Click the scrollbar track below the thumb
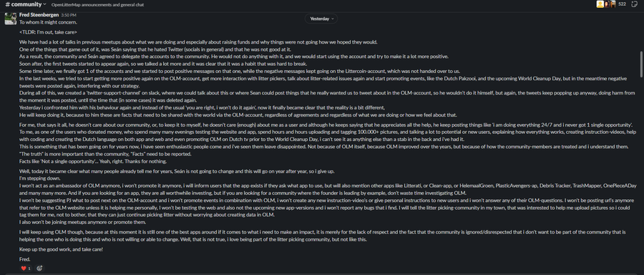The width and height of the screenshot is (644, 275). coord(640,173)
